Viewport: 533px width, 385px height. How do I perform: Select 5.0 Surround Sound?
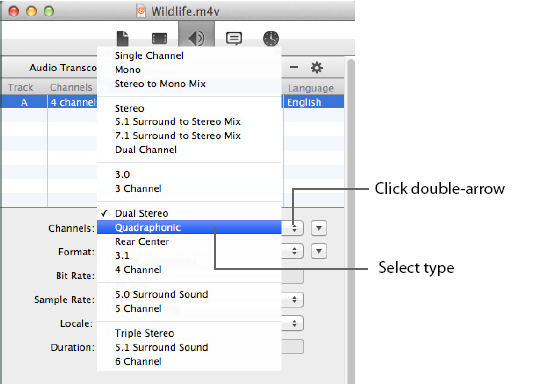189,294
